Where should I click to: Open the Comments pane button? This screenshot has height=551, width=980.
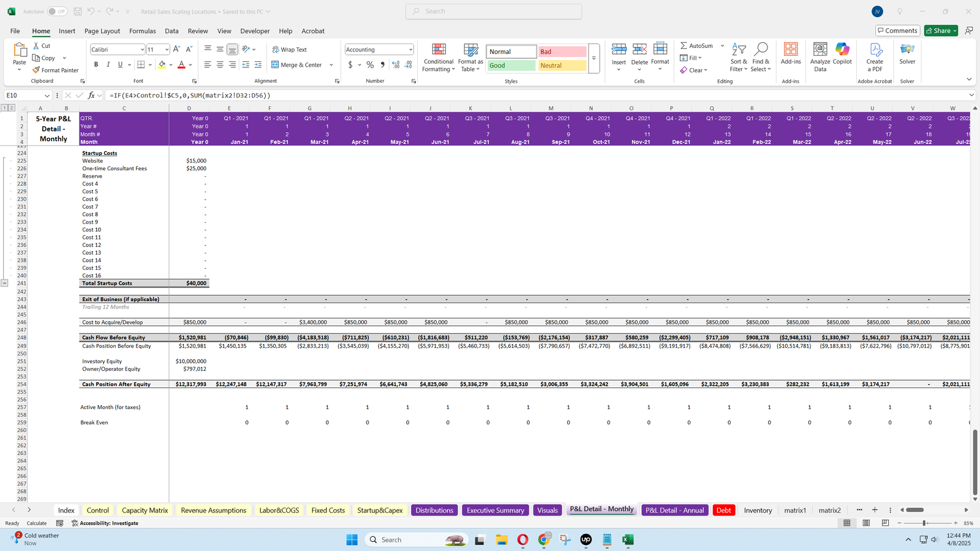897,31
